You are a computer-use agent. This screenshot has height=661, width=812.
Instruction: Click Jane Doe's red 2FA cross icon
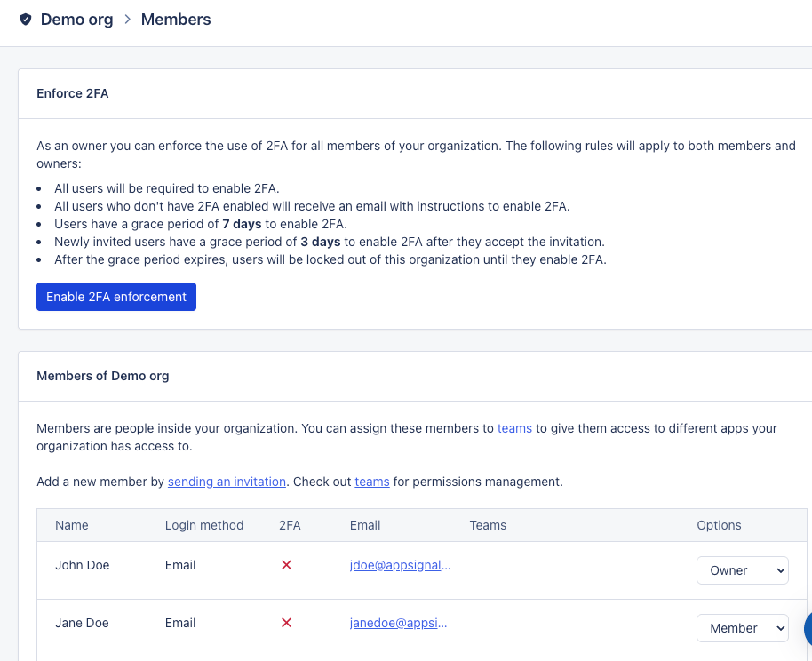(x=286, y=623)
